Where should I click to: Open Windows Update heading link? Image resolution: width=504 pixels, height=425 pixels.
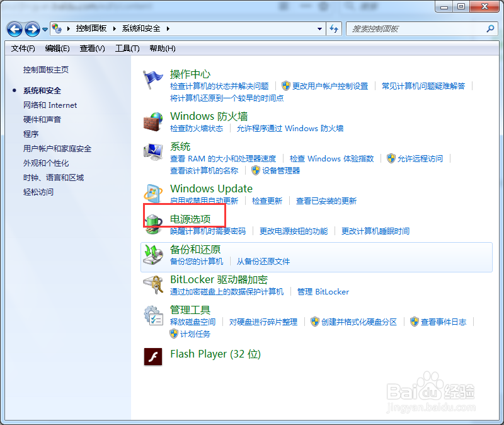coord(211,189)
